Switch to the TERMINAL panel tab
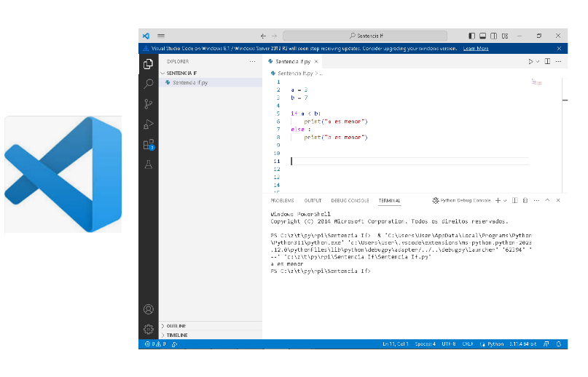The width and height of the screenshot is (588, 377). click(389, 200)
